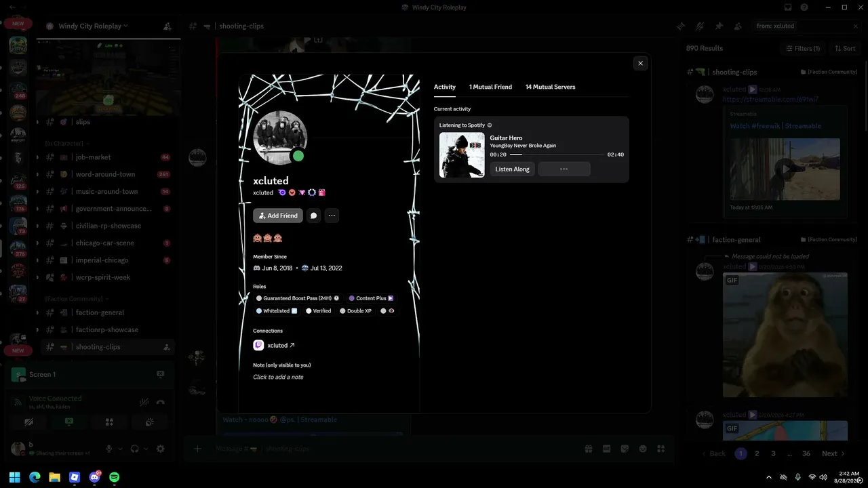This screenshot has width=868, height=488.
Task: Toggle microphone mute in user panel
Action: click(108, 449)
